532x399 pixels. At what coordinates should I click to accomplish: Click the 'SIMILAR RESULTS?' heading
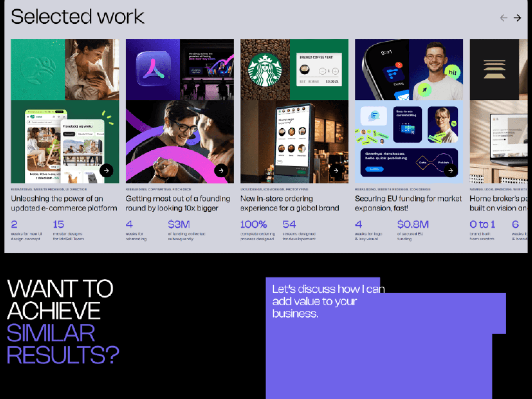click(63, 344)
